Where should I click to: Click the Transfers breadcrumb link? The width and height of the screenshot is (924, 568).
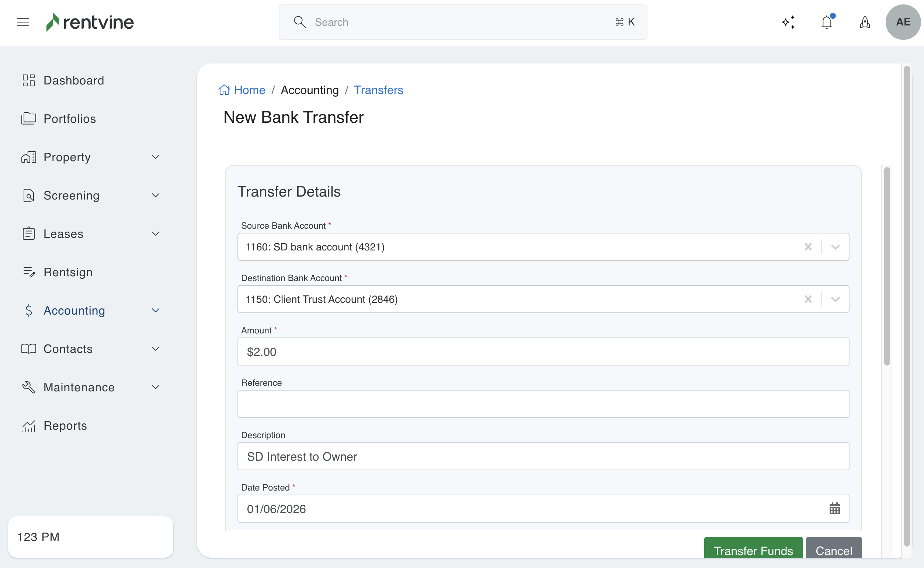coord(378,90)
